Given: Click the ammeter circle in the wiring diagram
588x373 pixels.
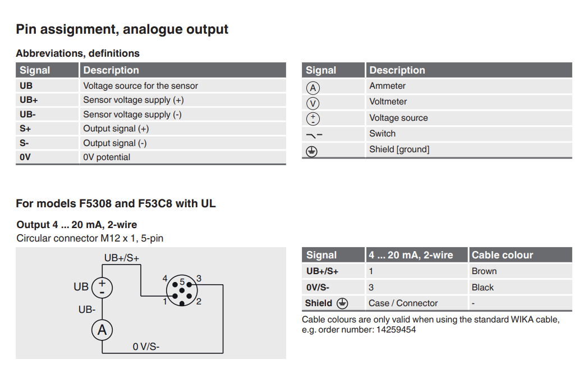Looking at the screenshot, I should 102,330.
